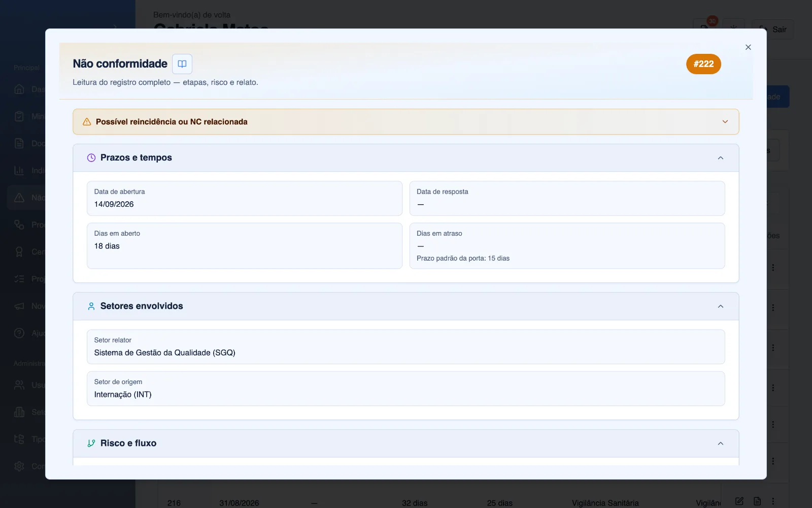The width and height of the screenshot is (812, 508).
Task: Open the users icon in sidebar
Action: tap(19, 385)
